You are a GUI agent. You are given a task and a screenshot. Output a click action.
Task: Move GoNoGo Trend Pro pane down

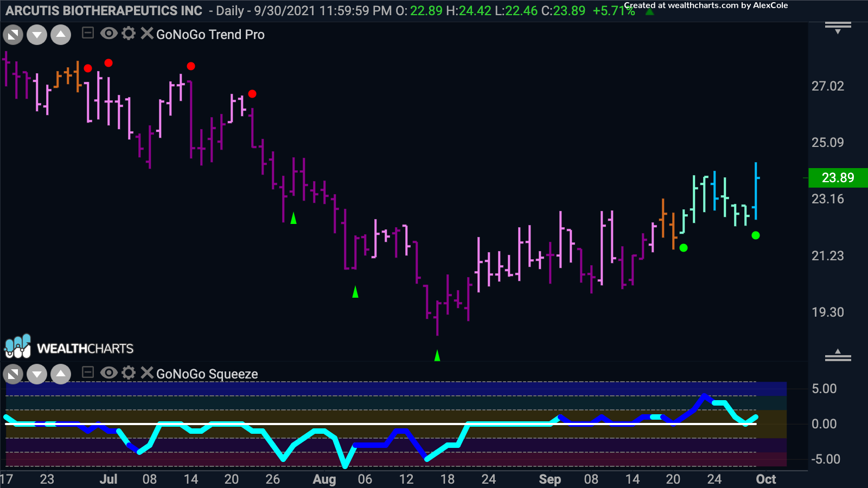(x=37, y=35)
